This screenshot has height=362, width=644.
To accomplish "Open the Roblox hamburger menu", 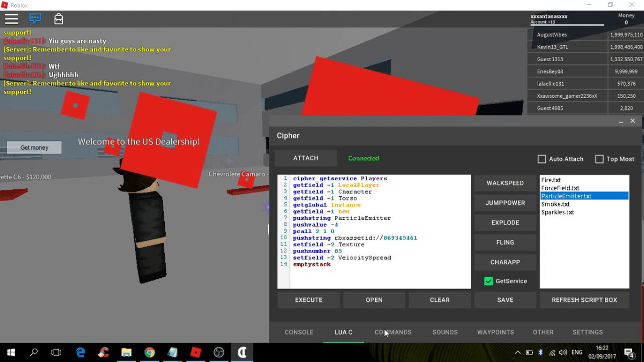I will point(11,19).
